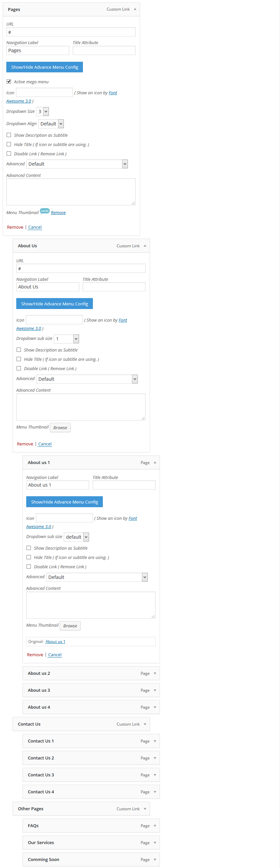Expand the FAQs page item arrow
280x868 pixels.
(155, 826)
